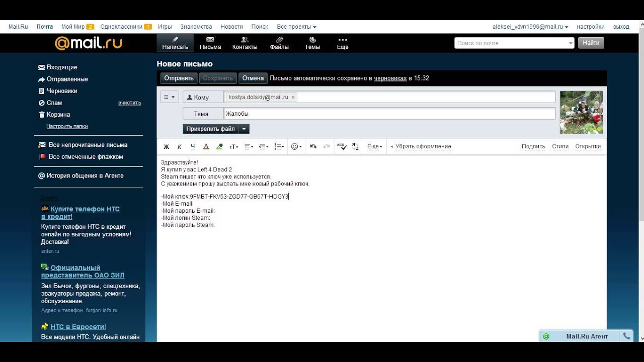Click the Mail.Ru Агент phone icon

pyautogui.click(x=626, y=336)
